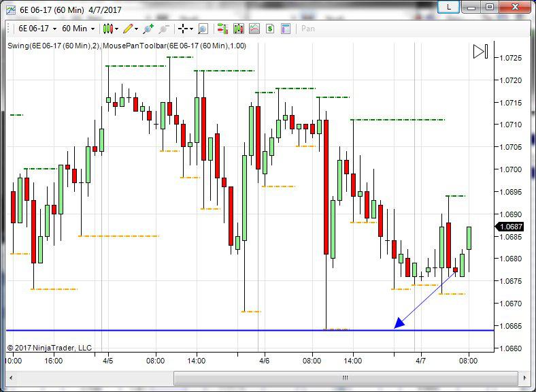Click the grayed zoom out icon
536x392 pixels.
[164, 29]
